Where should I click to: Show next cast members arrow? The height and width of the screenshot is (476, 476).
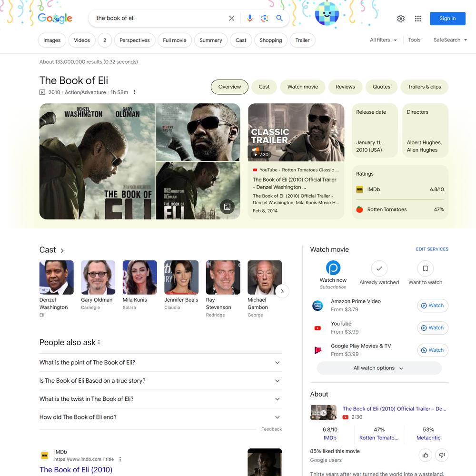pyautogui.click(x=282, y=291)
